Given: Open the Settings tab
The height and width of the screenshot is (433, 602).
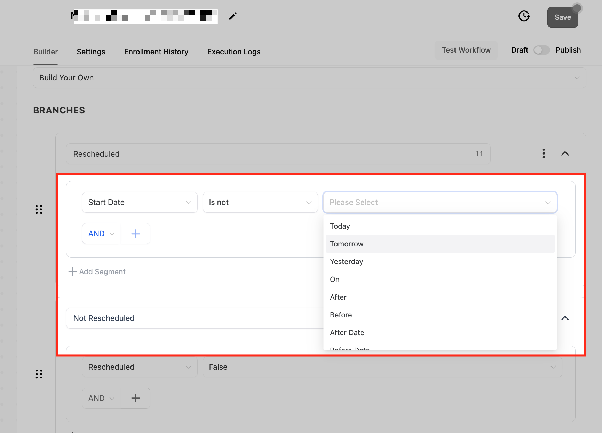Looking at the screenshot, I should pyautogui.click(x=91, y=51).
